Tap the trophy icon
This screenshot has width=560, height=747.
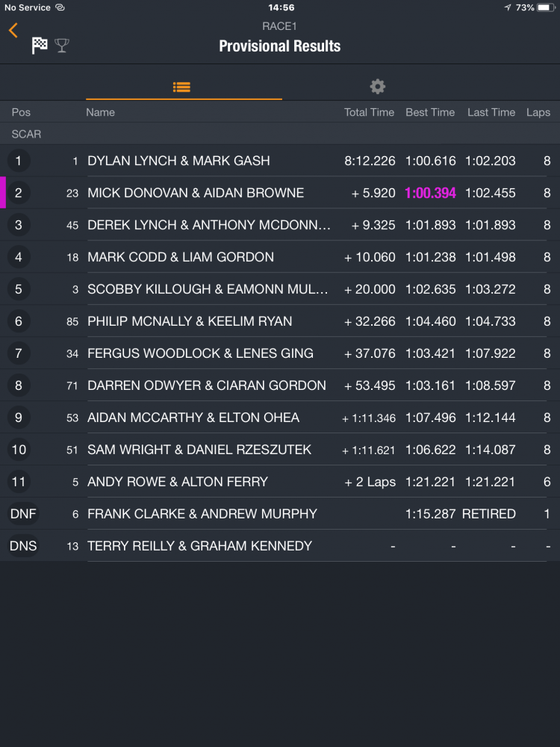61,46
